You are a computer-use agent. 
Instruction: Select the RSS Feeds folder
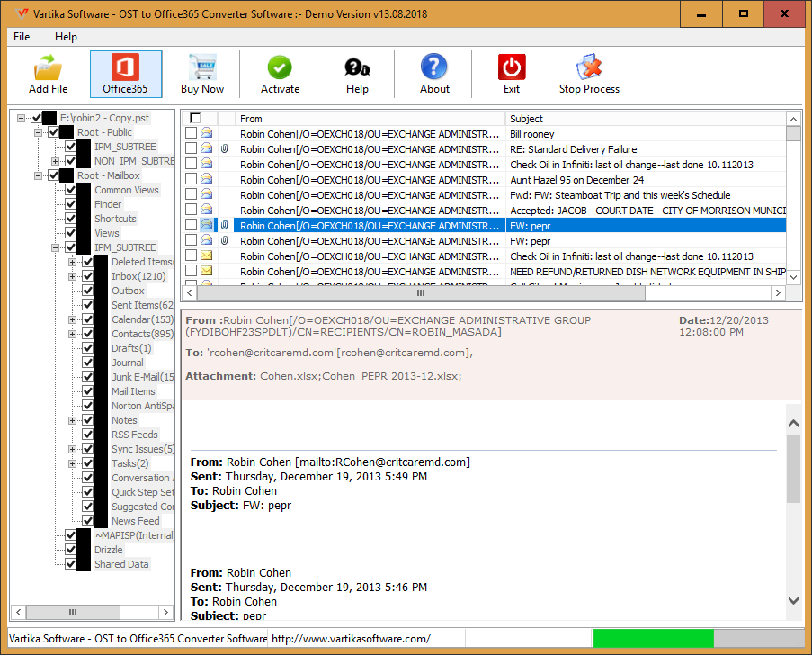pos(135,435)
